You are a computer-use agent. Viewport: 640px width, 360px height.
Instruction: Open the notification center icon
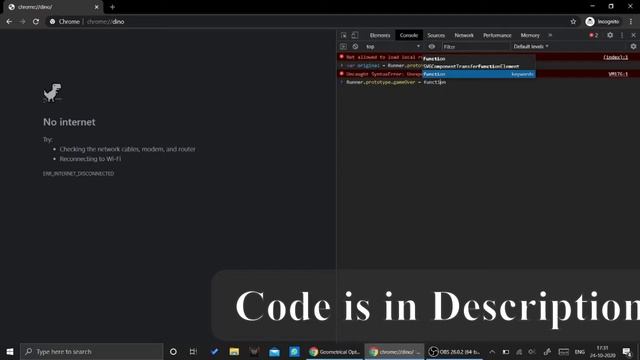[627, 351]
